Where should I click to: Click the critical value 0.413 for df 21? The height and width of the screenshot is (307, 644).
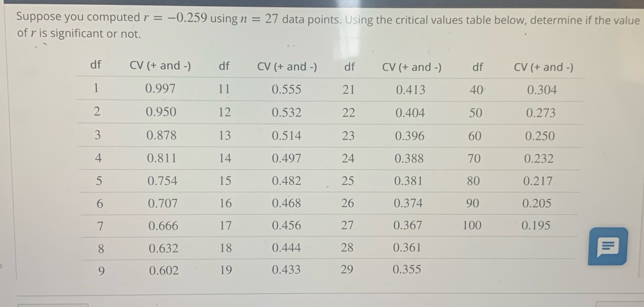click(x=411, y=90)
